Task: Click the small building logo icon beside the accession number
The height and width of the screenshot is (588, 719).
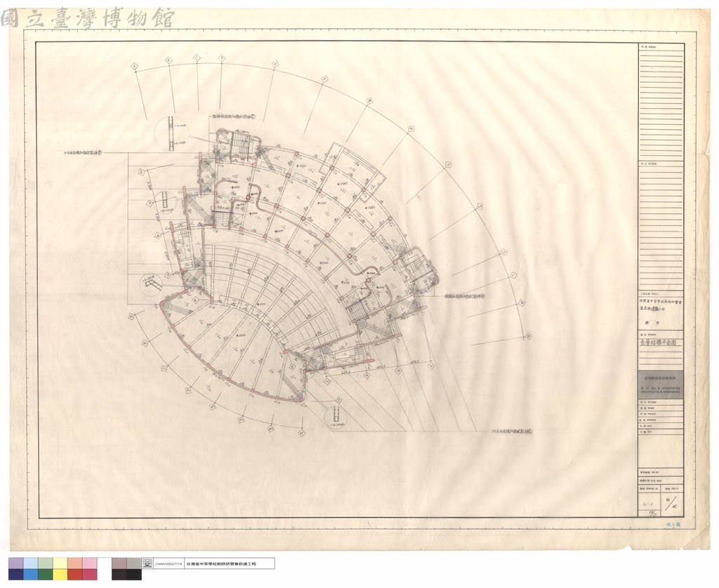Action: tap(147, 563)
